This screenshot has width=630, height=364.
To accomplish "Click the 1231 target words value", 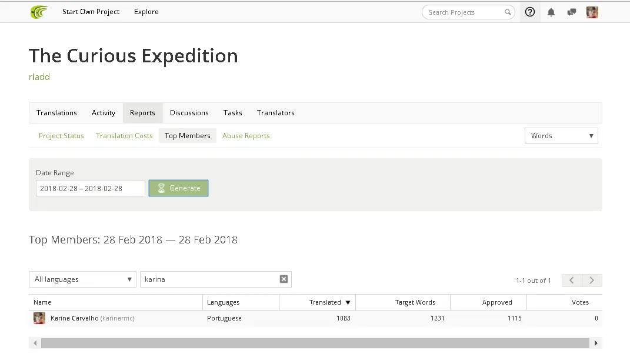I will tap(438, 318).
